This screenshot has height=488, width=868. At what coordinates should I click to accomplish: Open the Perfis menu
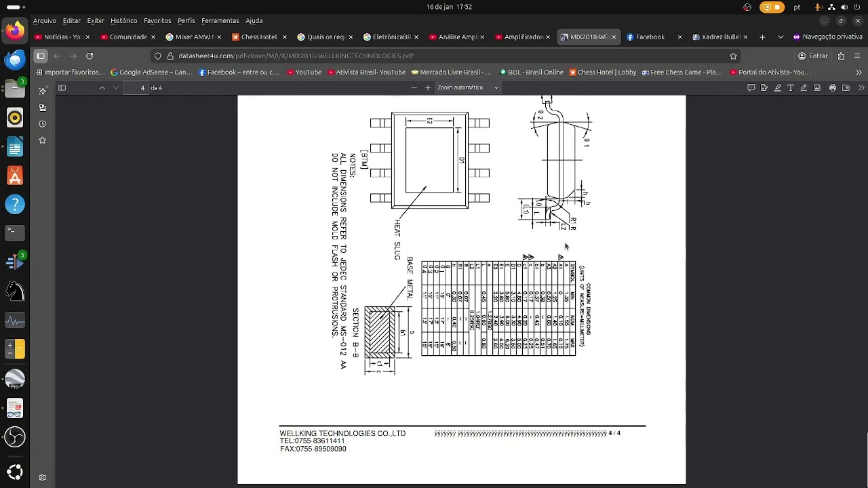(186, 20)
